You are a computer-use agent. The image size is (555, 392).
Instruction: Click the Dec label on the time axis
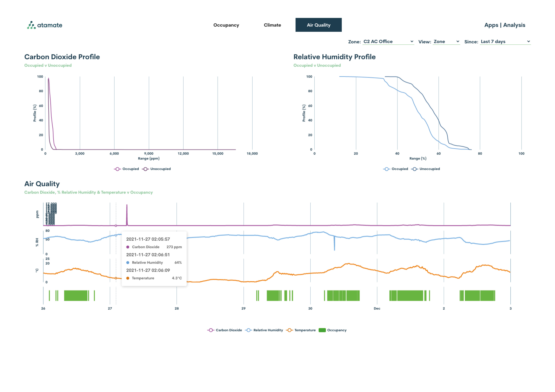click(377, 308)
